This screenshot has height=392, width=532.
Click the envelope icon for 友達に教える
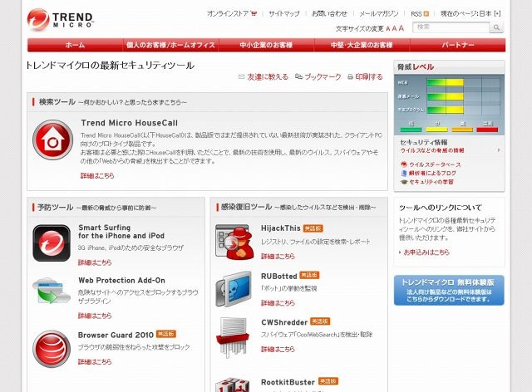point(242,77)
